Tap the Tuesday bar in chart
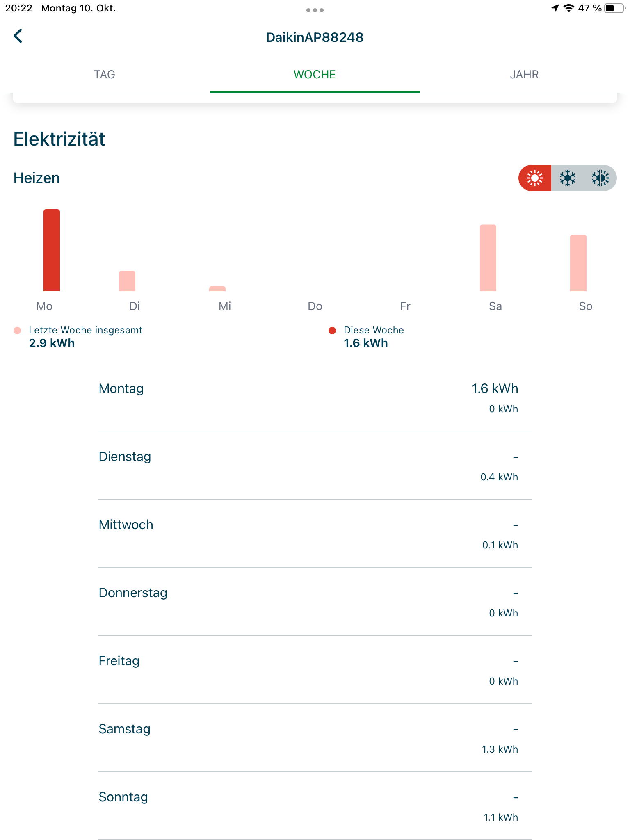 tap(127, 281)
